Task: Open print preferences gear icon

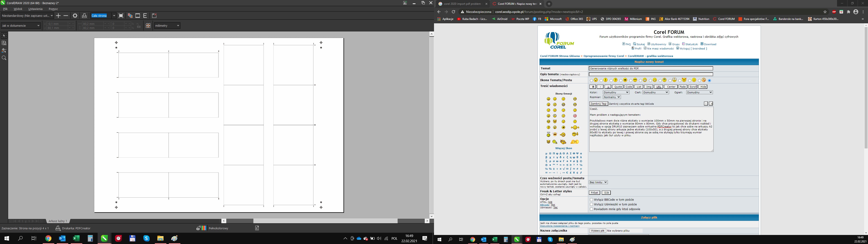Action: tap(75, 16)
